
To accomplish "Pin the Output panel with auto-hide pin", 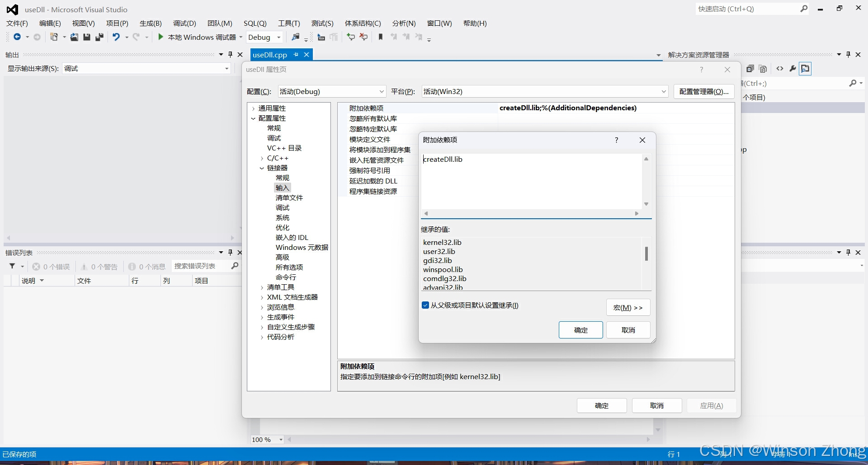I will (x=230, y=55).
